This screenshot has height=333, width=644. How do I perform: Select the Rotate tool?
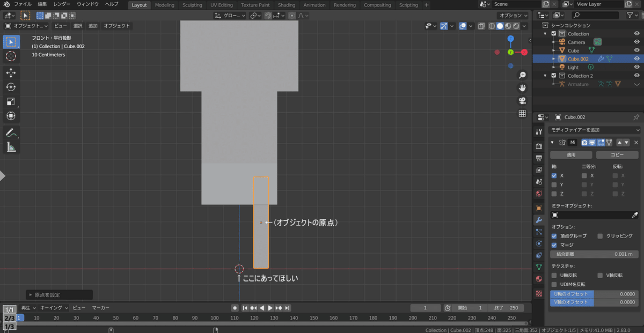[11, 87]
